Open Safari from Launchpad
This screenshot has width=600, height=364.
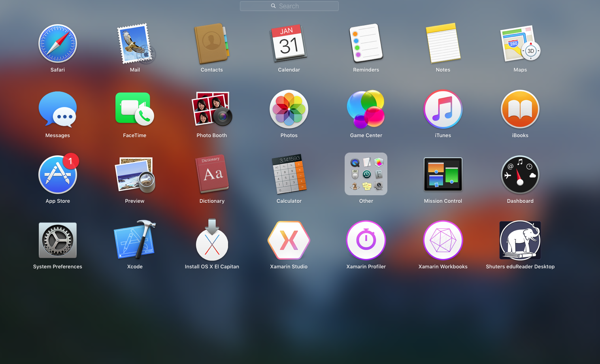coord(58,43)
